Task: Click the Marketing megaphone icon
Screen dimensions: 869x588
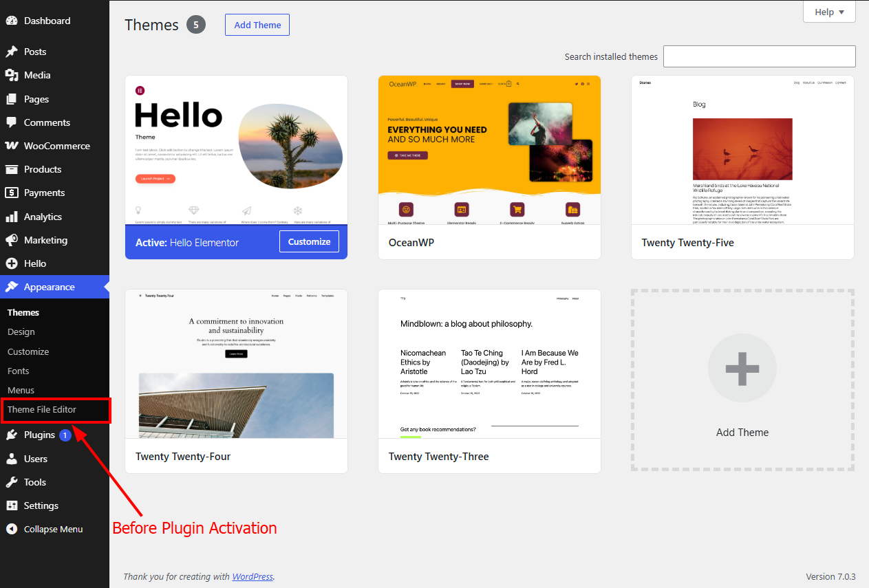Action: (x=12, y=240)
